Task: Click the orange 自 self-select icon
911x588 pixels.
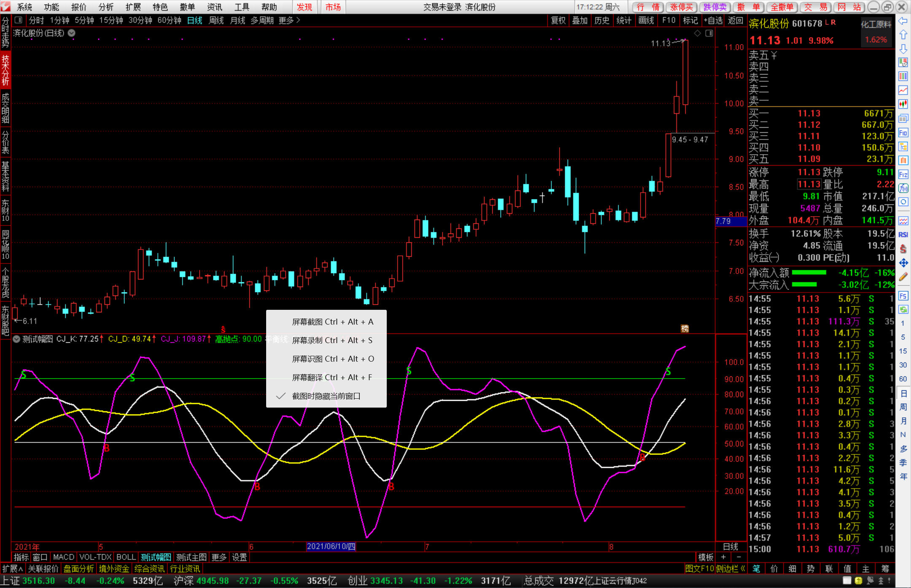Action: [x=903, y=161]
